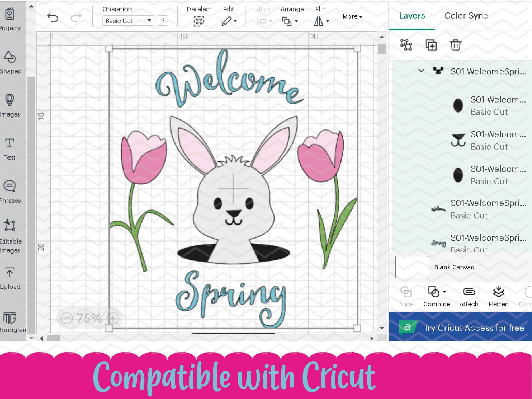Switch to the Color Sync tab
The height and width of the screenshot is (399, 532).
click(x=466, y=16)
